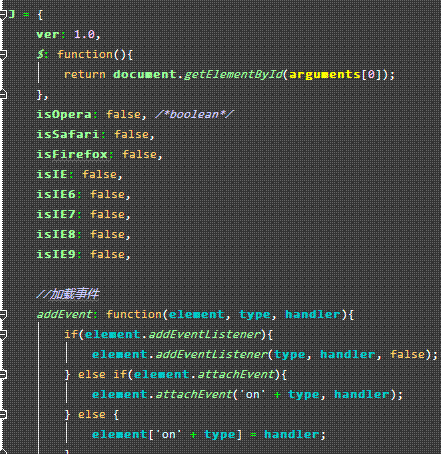
Task: Click the '/*boolean*/' comment
Action: 194,115
